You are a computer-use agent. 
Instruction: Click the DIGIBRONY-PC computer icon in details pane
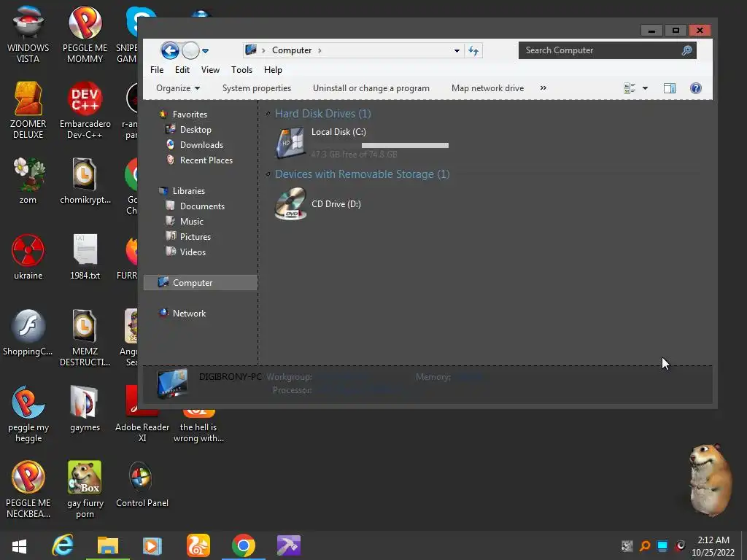tap(172, 384)
